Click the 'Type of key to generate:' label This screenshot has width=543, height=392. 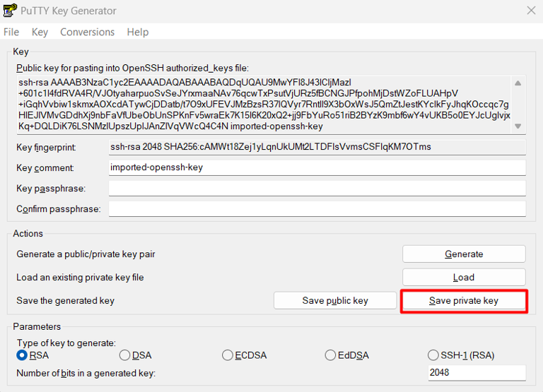tap(66, 343)
